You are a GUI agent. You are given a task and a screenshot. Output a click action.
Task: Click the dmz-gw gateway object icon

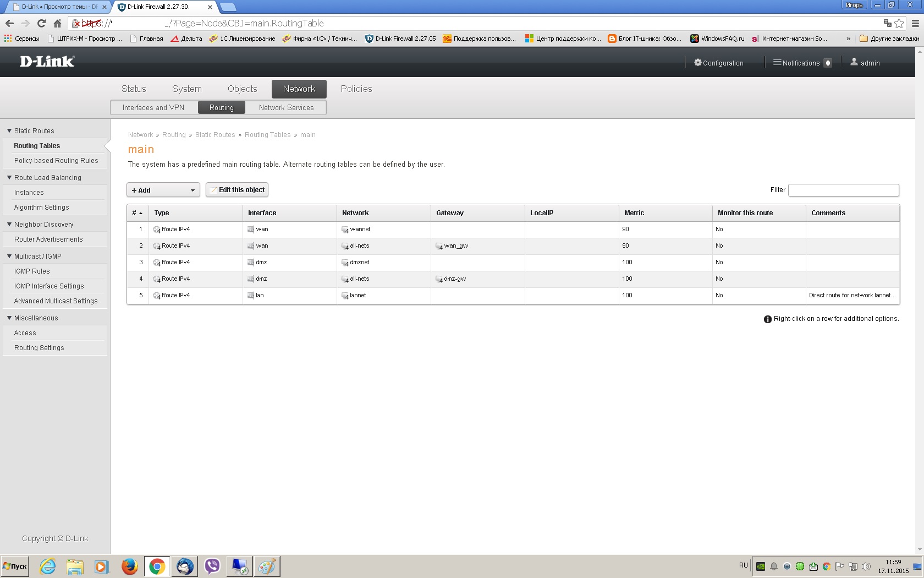pyautogui.click(x=439, y=279)
